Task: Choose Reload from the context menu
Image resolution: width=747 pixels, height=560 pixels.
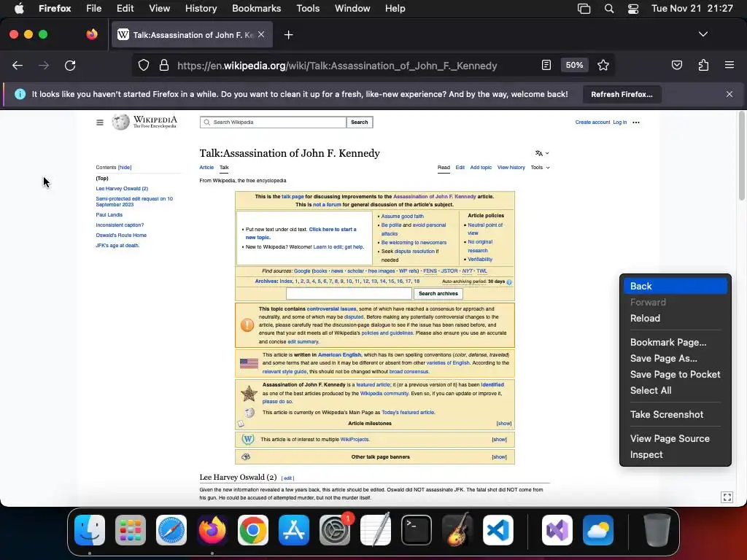Action: click(675, 318)
